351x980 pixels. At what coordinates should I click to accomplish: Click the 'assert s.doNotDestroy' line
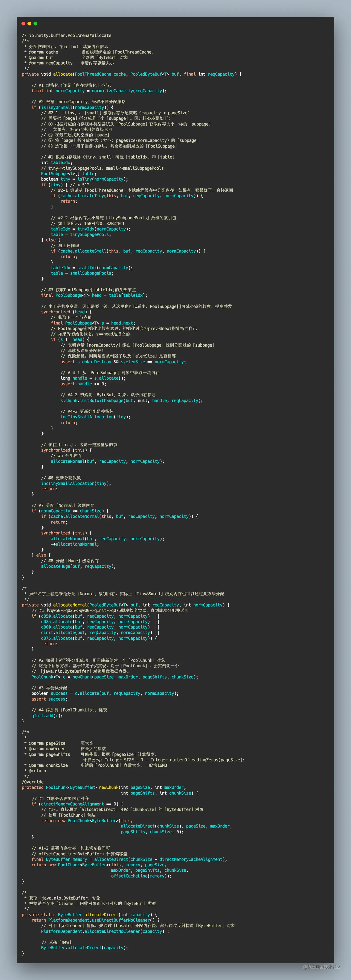(x=123, y=362)
